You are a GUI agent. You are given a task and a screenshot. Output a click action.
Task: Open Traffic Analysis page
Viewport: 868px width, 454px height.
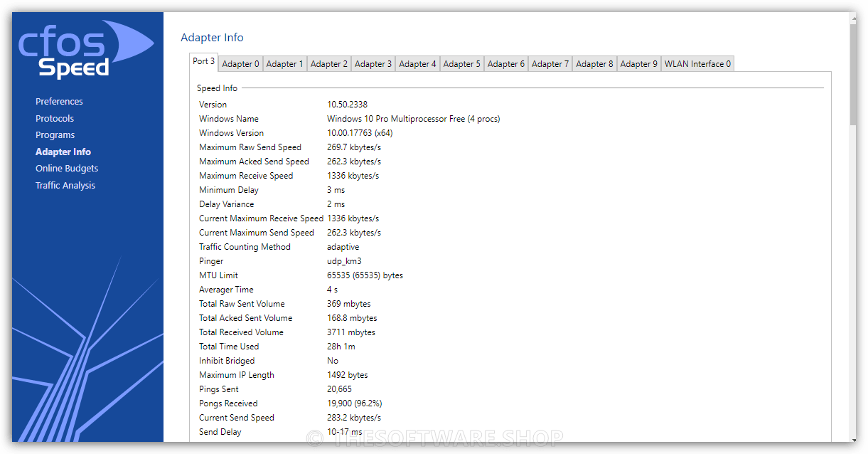pos(65,186)
